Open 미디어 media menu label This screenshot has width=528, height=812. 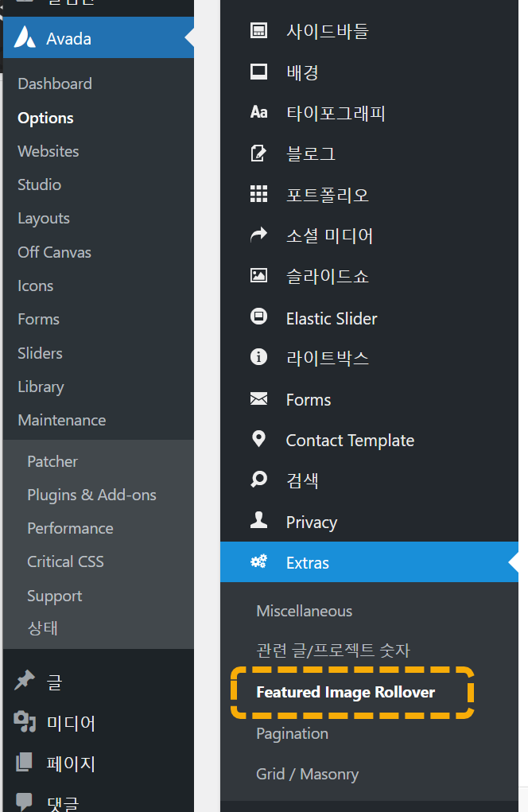pyautogui.click(x=71, y=723)
